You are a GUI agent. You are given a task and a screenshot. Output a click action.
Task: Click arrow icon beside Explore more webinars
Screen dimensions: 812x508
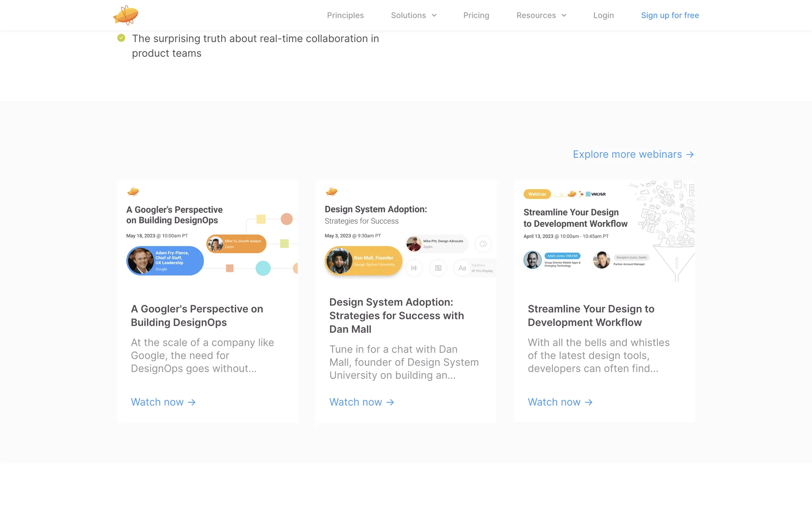690,155
